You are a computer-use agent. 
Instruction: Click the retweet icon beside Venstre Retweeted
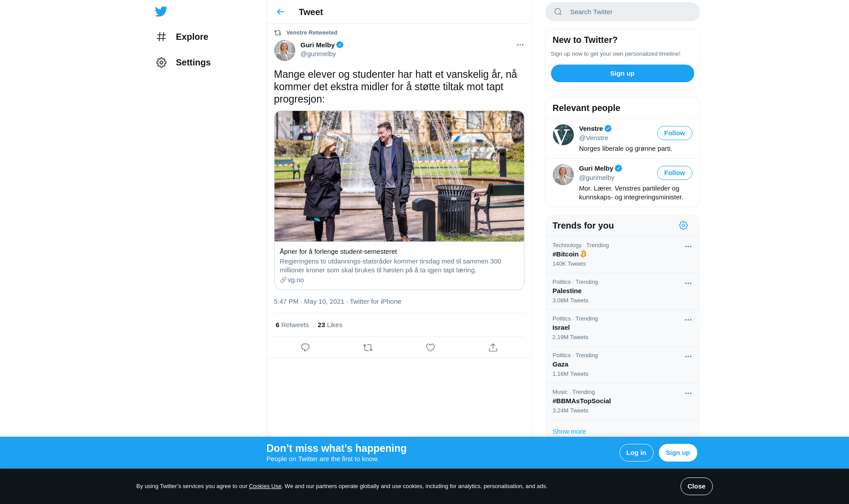[278, 33]
